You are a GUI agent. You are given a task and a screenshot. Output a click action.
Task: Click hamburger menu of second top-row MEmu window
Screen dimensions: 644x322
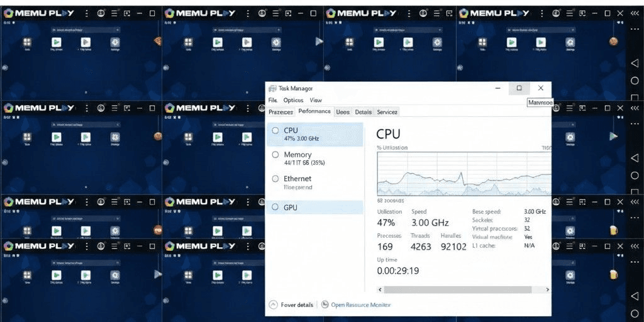(275, 13)
